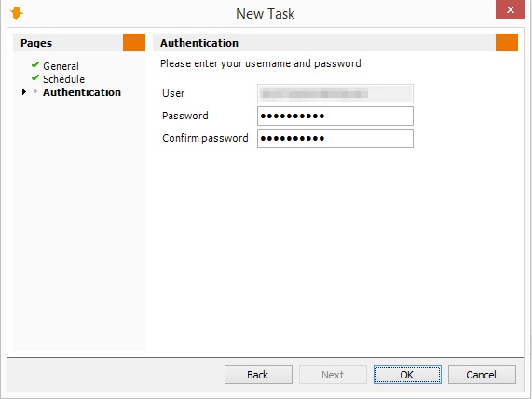
Task: Focus the Password input field
Action: [335, 116]
